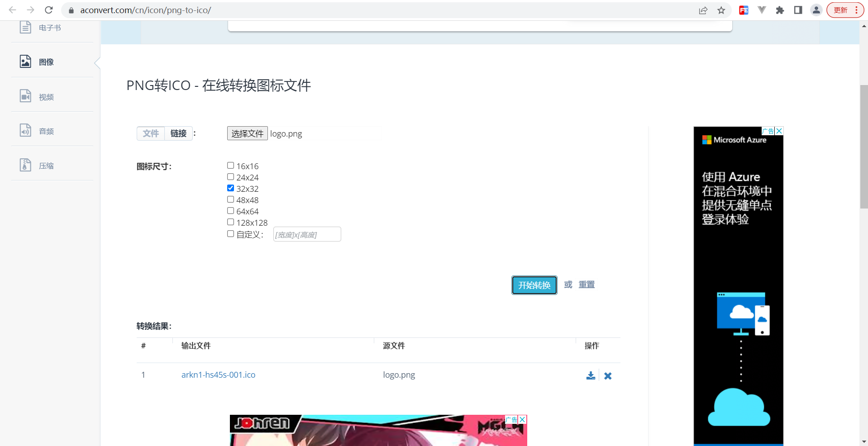Tick the 128x128 icon size option
The height and width of the screenshot is (446, 868).
click(231, 222)
